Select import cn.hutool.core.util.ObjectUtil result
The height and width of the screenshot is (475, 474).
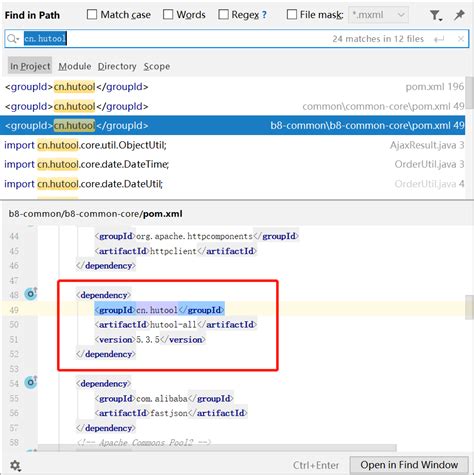coord(233,145)
